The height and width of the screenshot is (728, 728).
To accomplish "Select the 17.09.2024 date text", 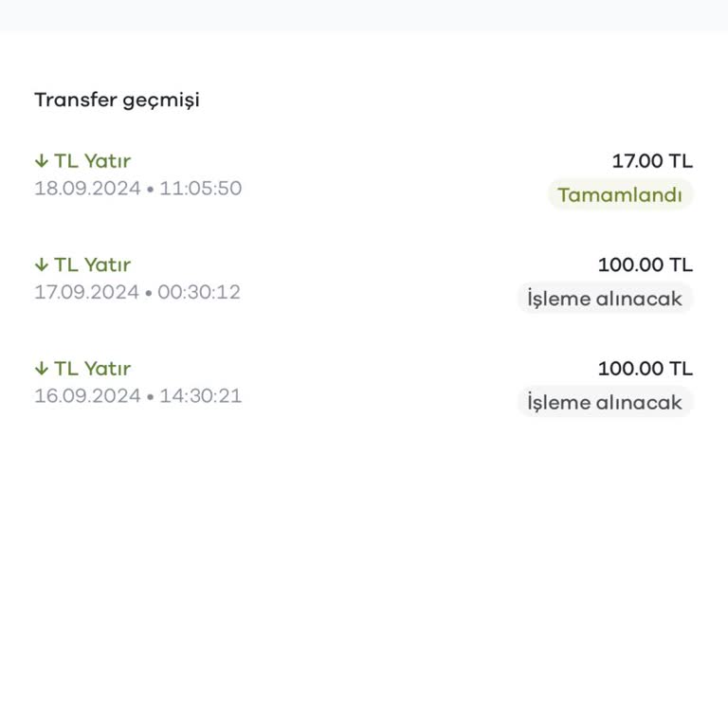I will point(86,292).
